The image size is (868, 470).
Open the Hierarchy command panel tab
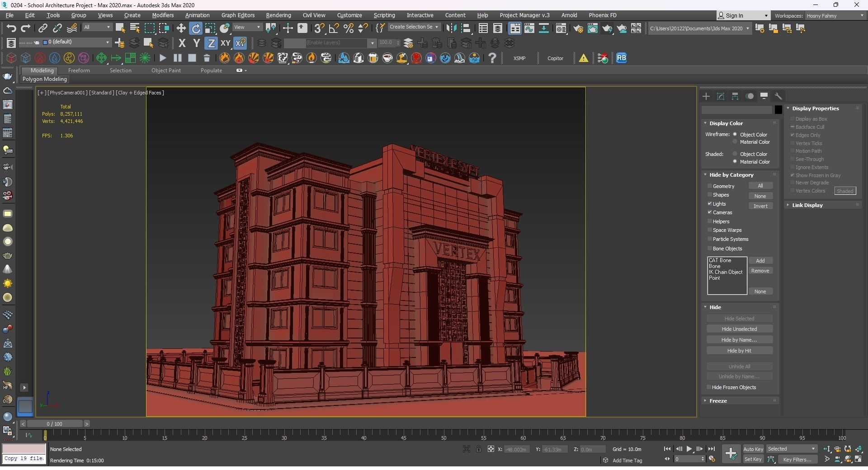(x=735, y=96)
